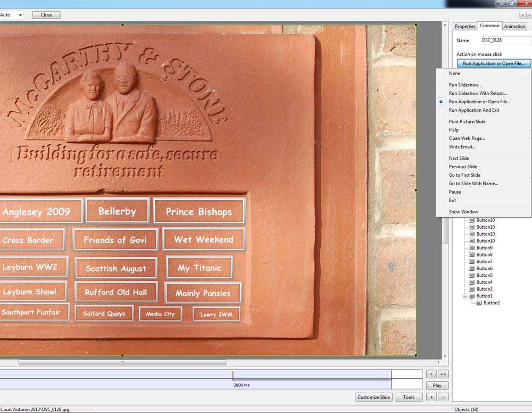Switch to the Properties tab
This screenshot has height=413, width=532.
(465, 26)
